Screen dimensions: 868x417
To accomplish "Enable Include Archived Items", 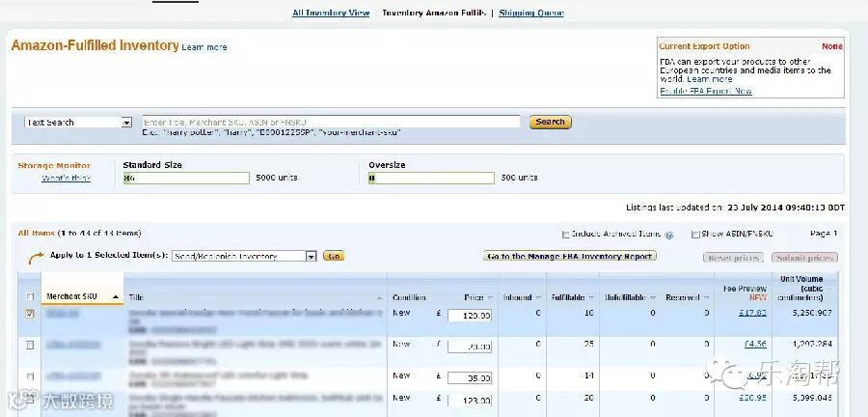I will pos(566,235).
